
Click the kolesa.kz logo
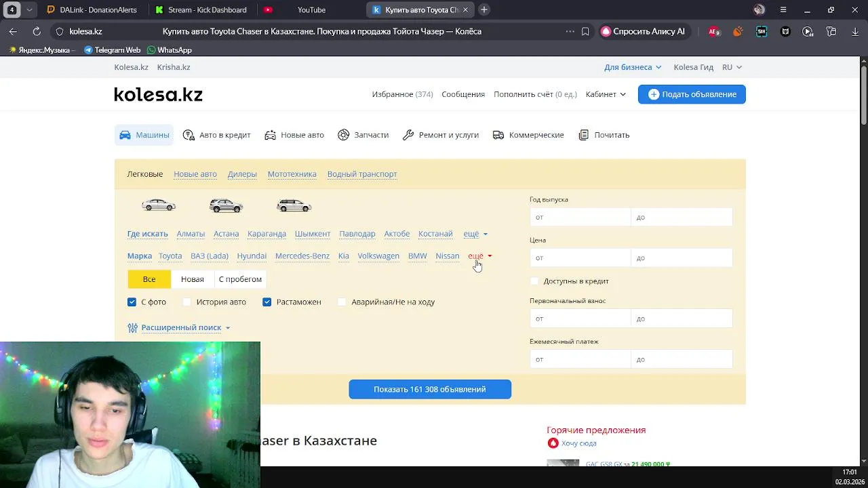158,94
